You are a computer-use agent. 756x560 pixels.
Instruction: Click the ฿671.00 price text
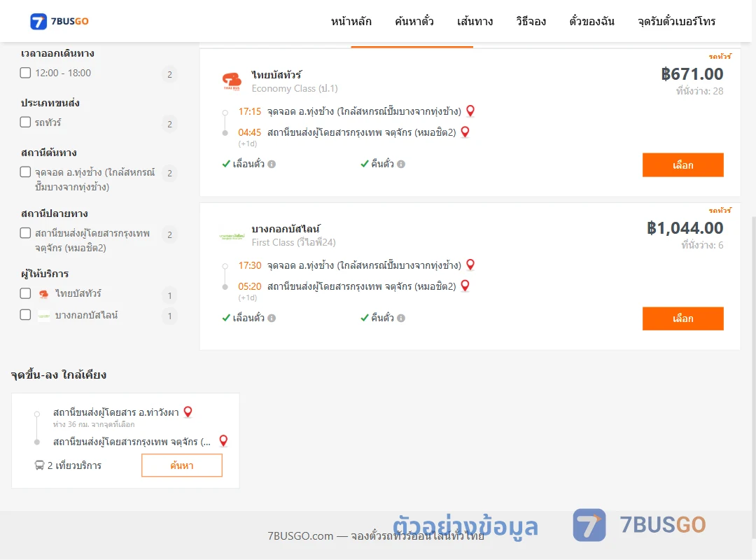click(692, 73)
